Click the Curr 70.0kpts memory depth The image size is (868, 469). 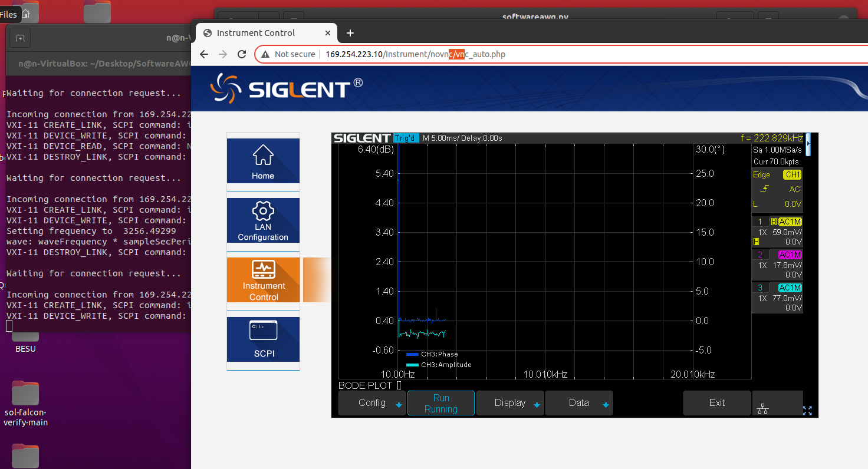coord(776,161)
